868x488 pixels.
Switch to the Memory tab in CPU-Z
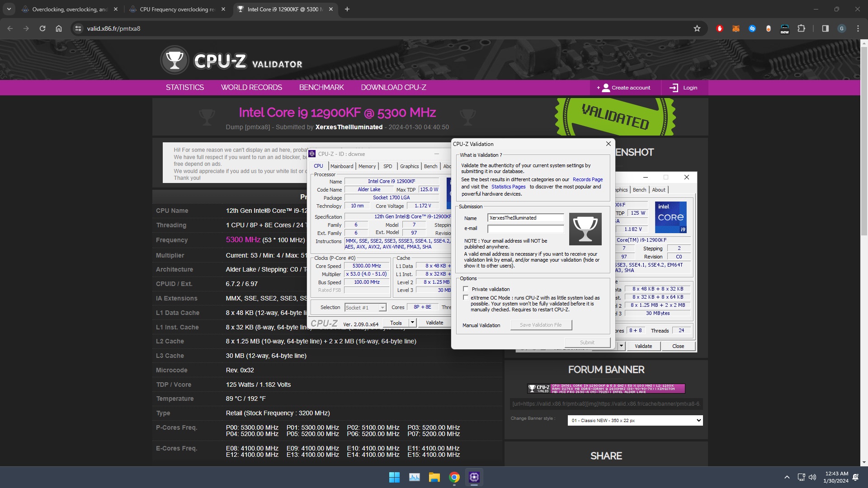[x=367, y=166]
